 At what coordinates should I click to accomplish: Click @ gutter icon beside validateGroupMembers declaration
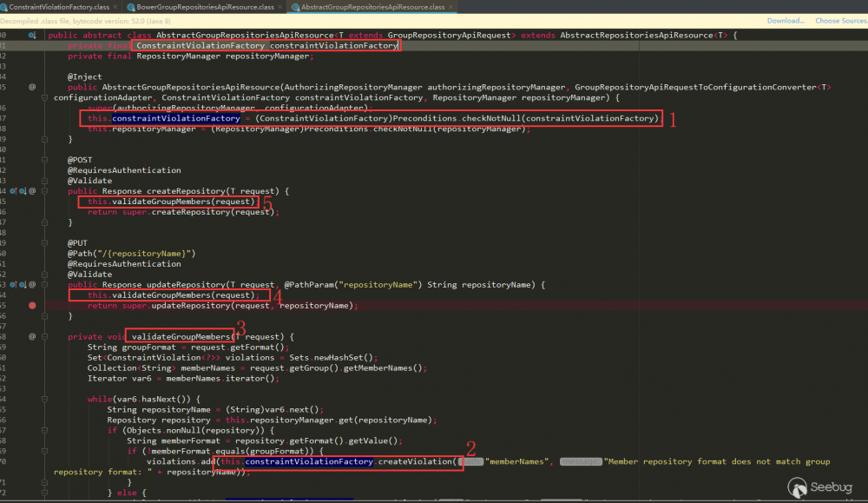coord(32,337)
